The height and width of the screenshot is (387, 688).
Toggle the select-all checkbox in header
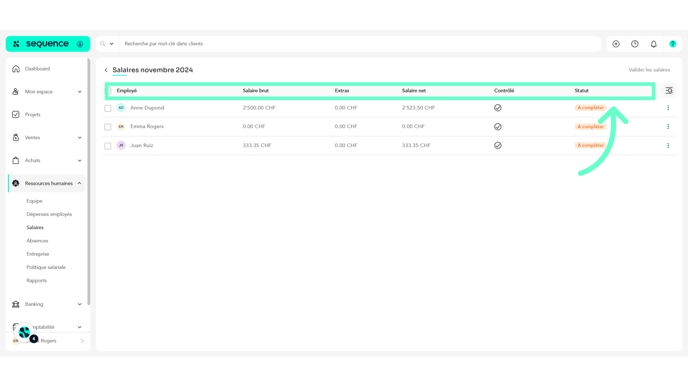109,90
